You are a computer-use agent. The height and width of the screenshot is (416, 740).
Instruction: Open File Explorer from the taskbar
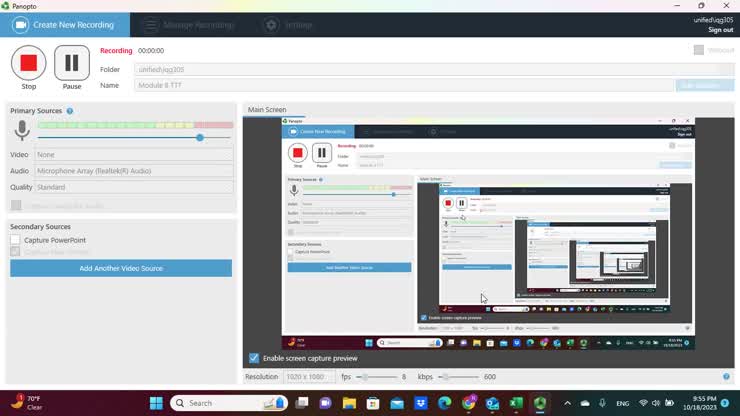pyautogui.click(x=349, y=403)
